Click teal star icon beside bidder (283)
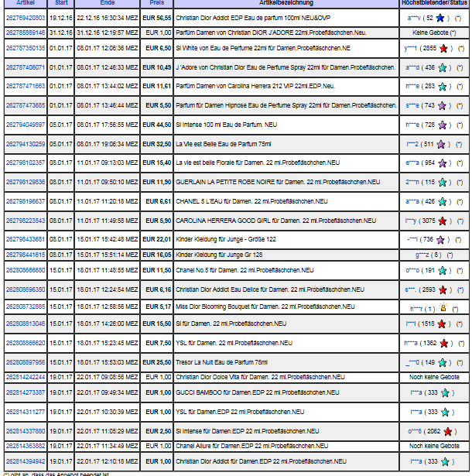This screenshot has width=472, height=476. pyautogui.click(x=443, y=87)
